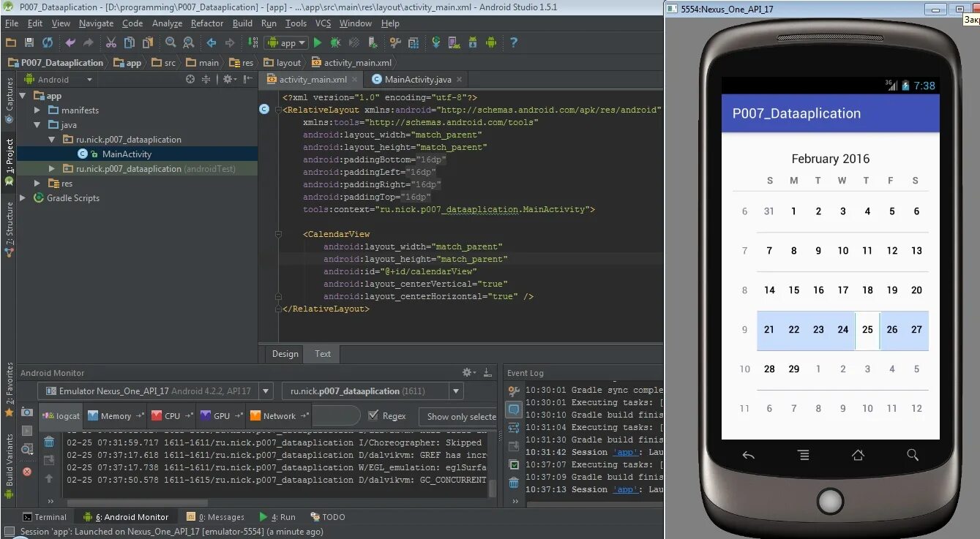Select MainActivity in project tree
The width and height of the screenshot is (980, 539).
127,154
